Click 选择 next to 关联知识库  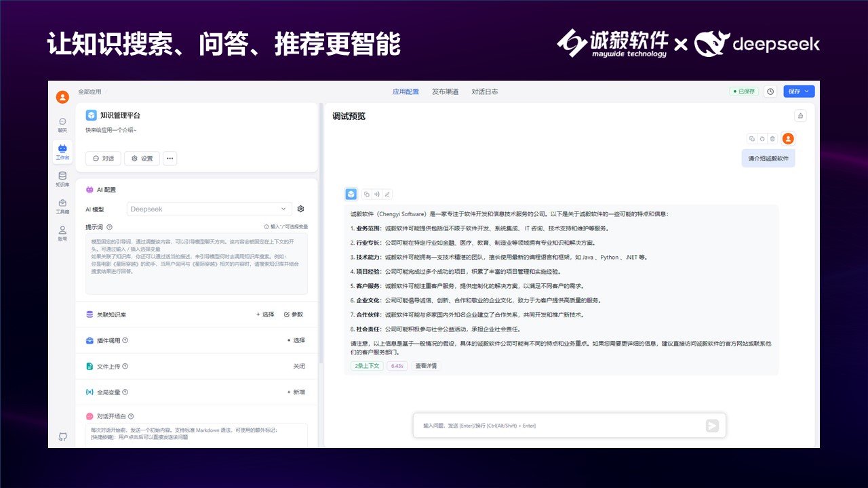tap(265, 314)
